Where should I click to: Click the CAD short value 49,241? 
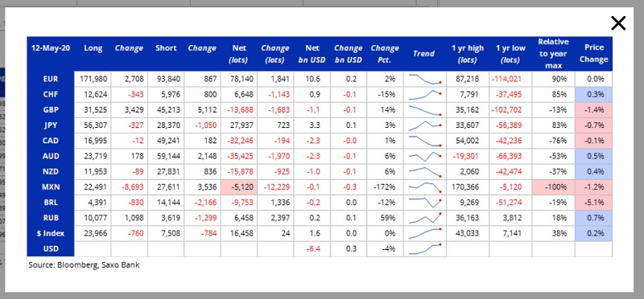pos(169,141)
